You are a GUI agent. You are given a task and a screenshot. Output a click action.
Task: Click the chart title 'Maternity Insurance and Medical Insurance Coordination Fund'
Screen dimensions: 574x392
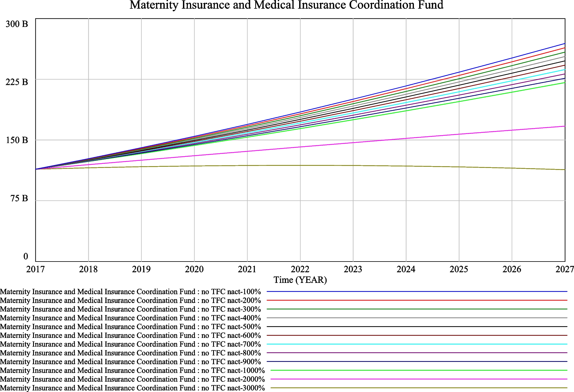(x=286, y=5)
